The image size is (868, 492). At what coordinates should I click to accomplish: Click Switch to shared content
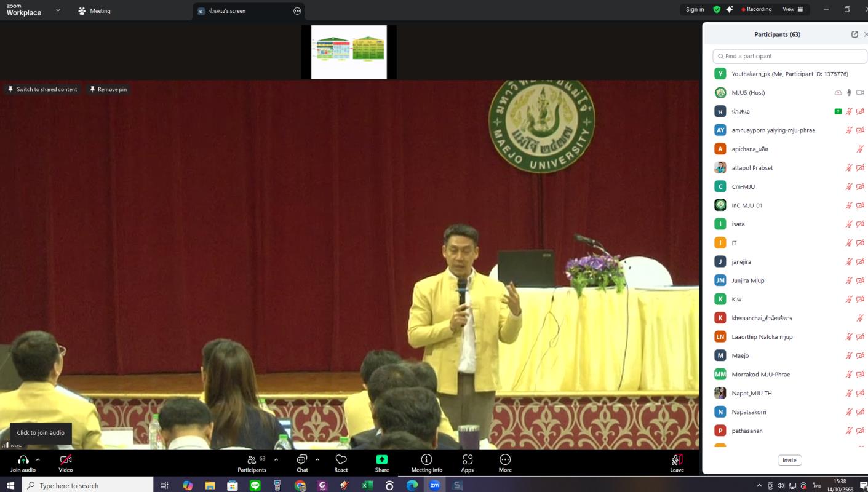coord(42,89)
